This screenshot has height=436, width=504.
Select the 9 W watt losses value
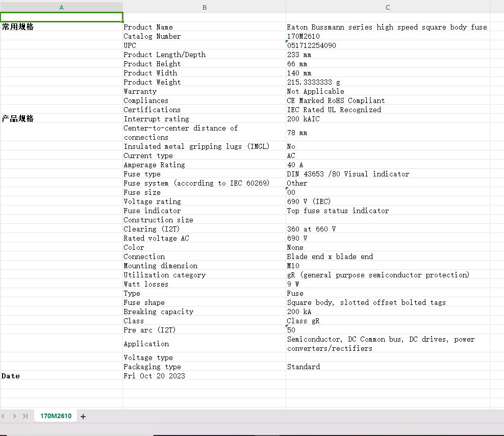pos(388,284)
